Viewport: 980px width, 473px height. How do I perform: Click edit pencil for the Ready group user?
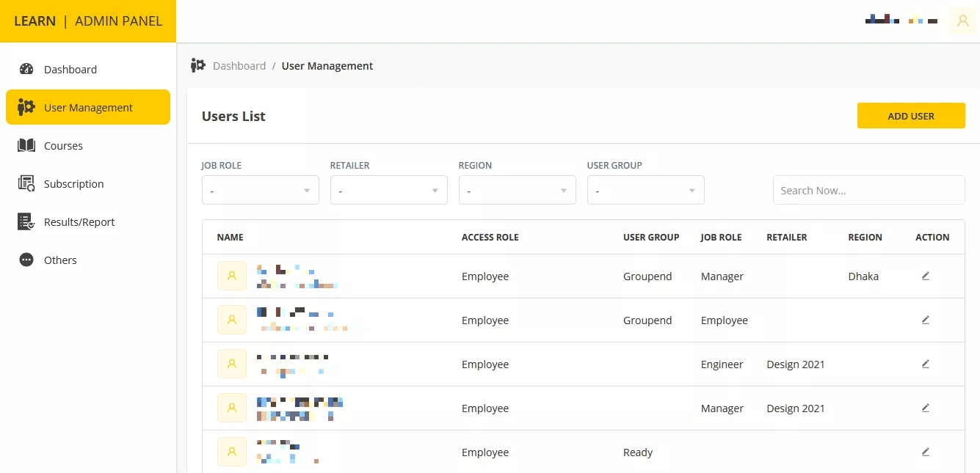click(x=925, y=452)
